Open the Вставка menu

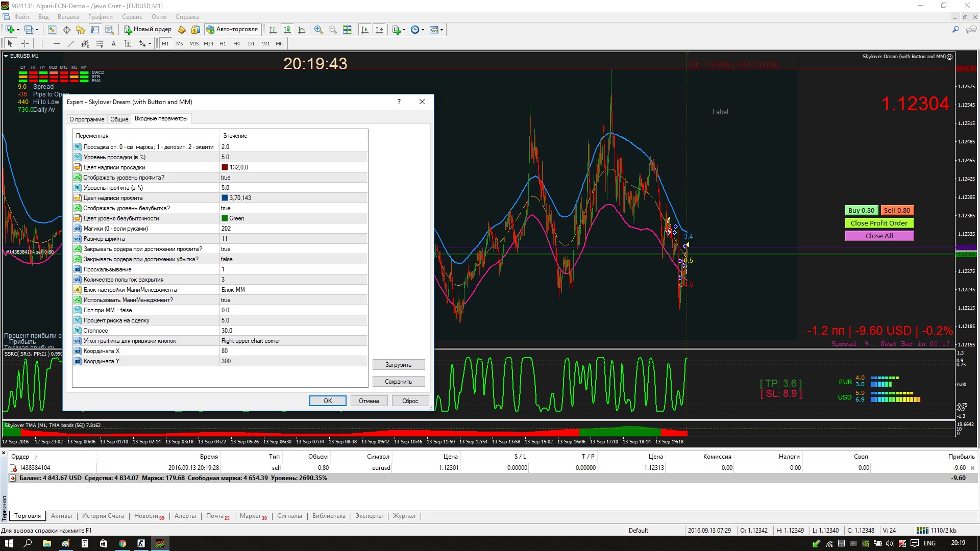[x=68, y=17]
